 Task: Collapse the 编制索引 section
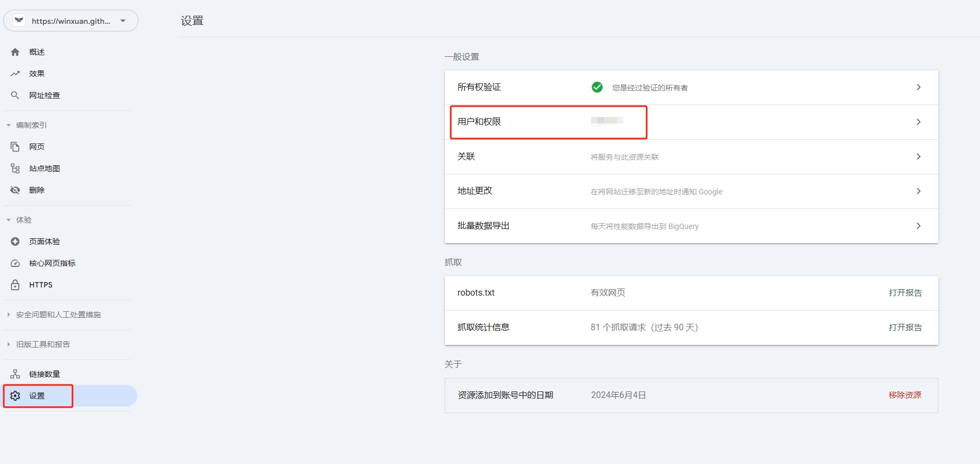coord(9,125)
